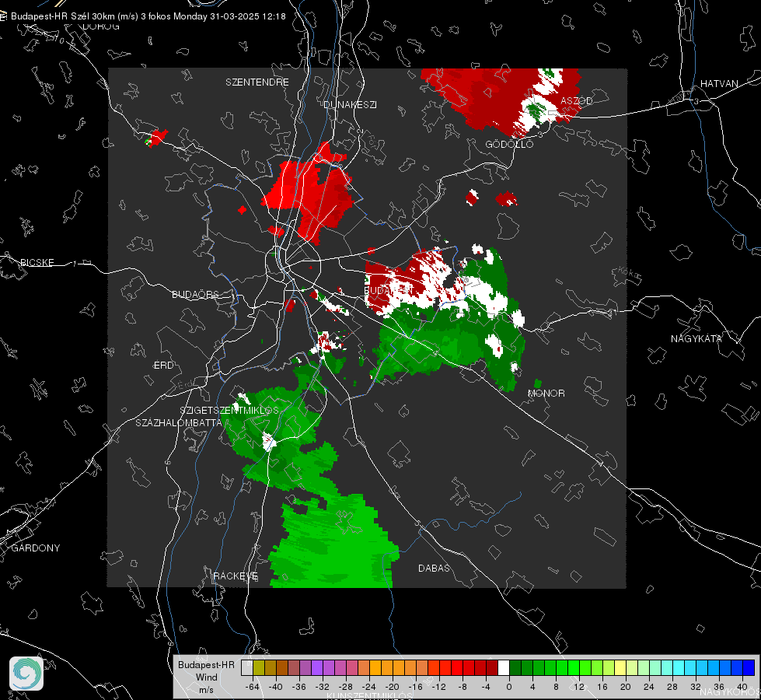Click the -40 value on the legend
Screen dimensions: 761x700
[x=276, y=687]
